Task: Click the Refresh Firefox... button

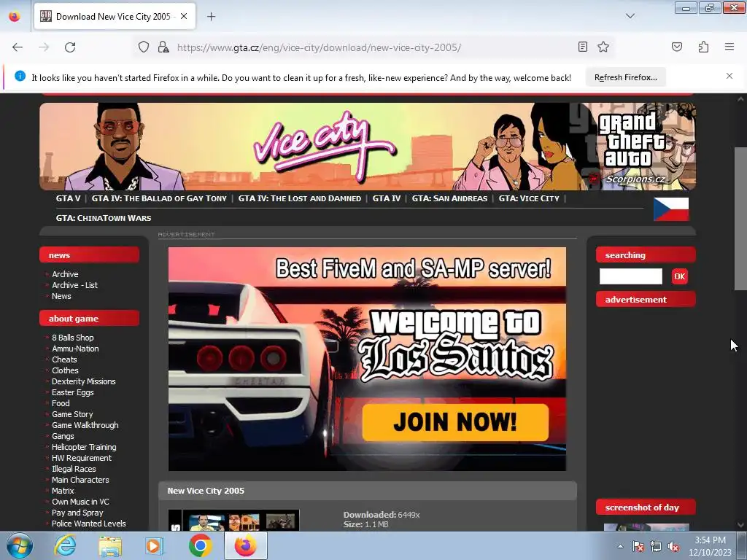Action: (625, 77)
